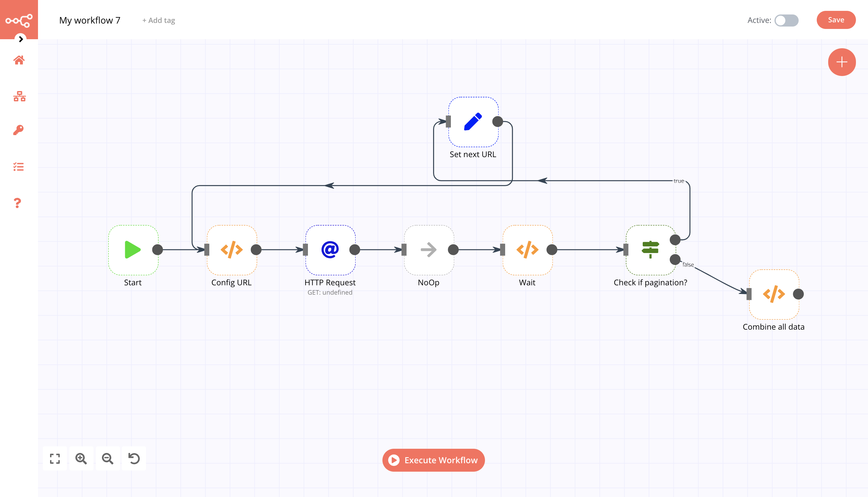
Task: Select the Check if pagination? node
Action: pos(650,250)
